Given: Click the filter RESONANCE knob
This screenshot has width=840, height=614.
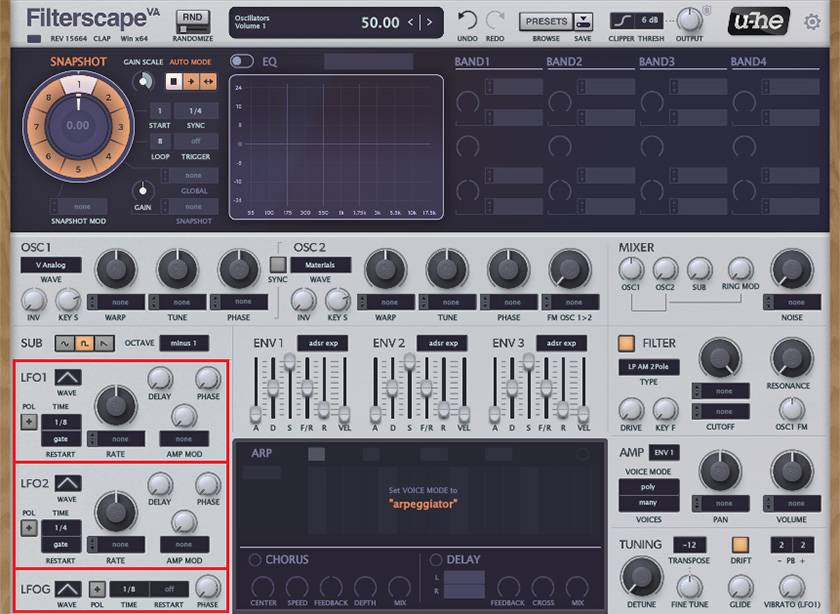Looking at the screenshot, I should (791, 357).
